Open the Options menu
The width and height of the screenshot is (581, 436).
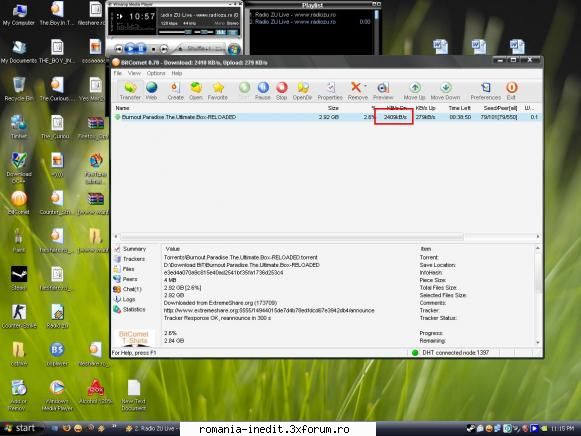(x=156, y=73)
